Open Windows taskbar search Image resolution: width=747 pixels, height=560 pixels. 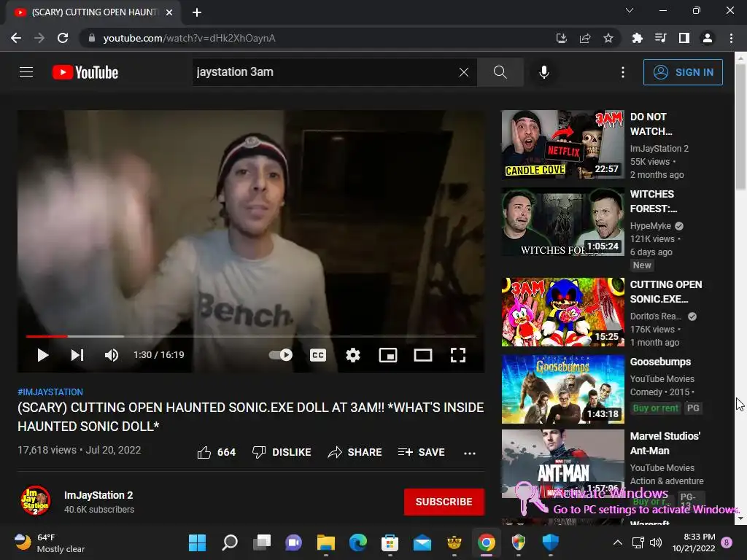pos(230,542)
